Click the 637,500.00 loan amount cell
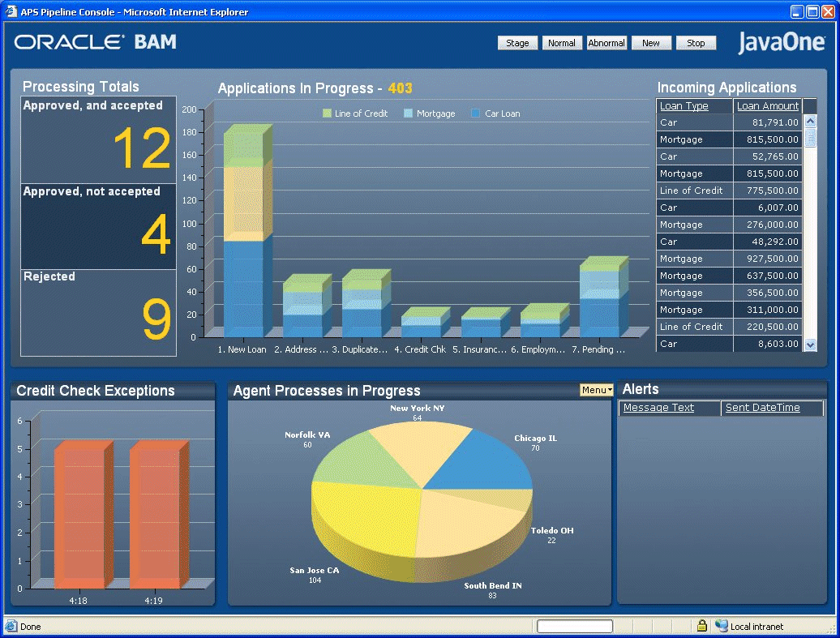840x638 pixels. (x=767, y=276)
